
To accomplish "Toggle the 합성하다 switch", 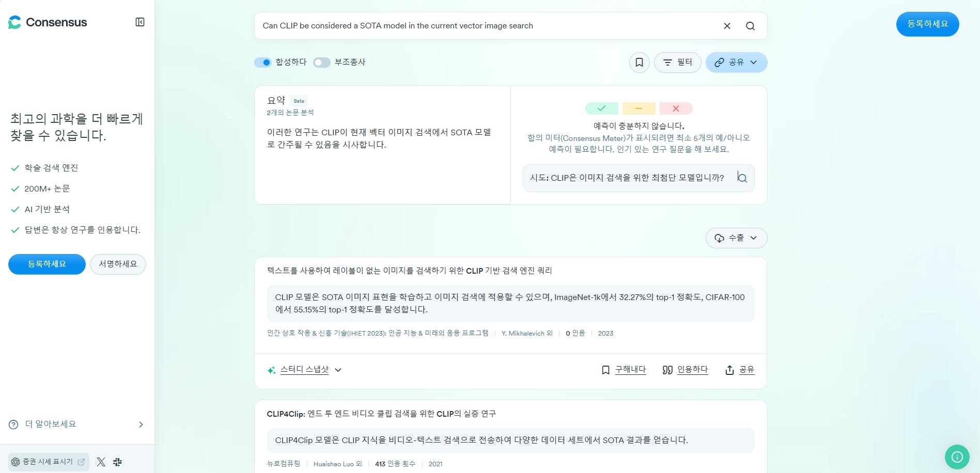I will 263,62.
